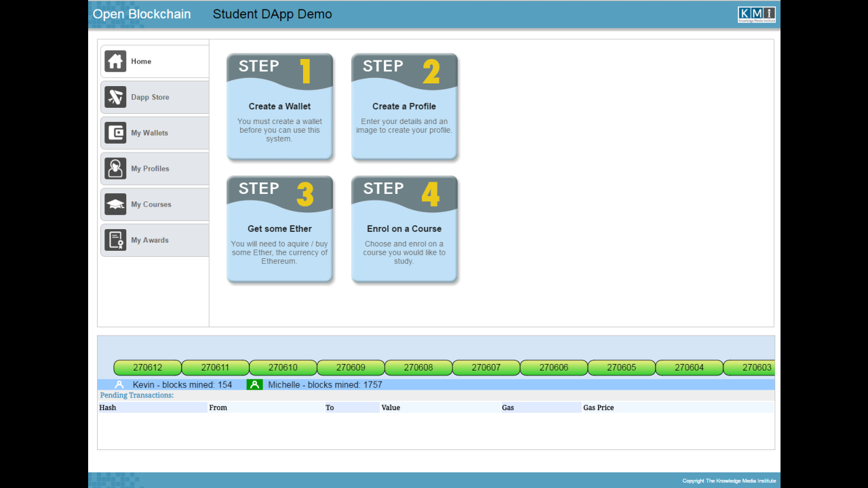Viewport: 868px width, 488px height.
Task: Click Michelle's green miner avatar icon
Action: (x=254, y=384)
